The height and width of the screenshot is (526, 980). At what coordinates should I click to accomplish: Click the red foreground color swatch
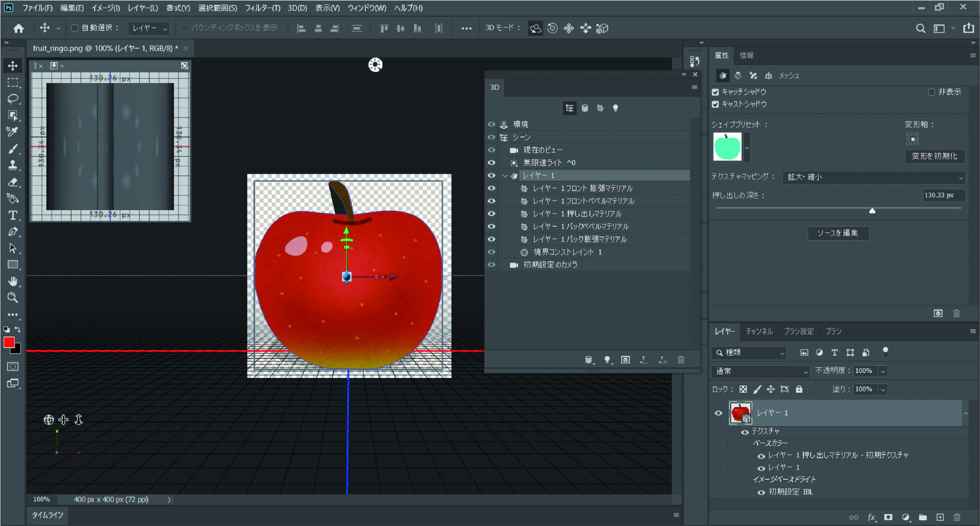pos(9,342)
